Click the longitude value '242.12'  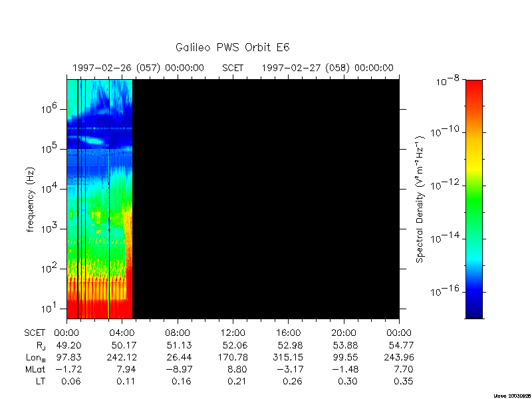tap(122, 358)
